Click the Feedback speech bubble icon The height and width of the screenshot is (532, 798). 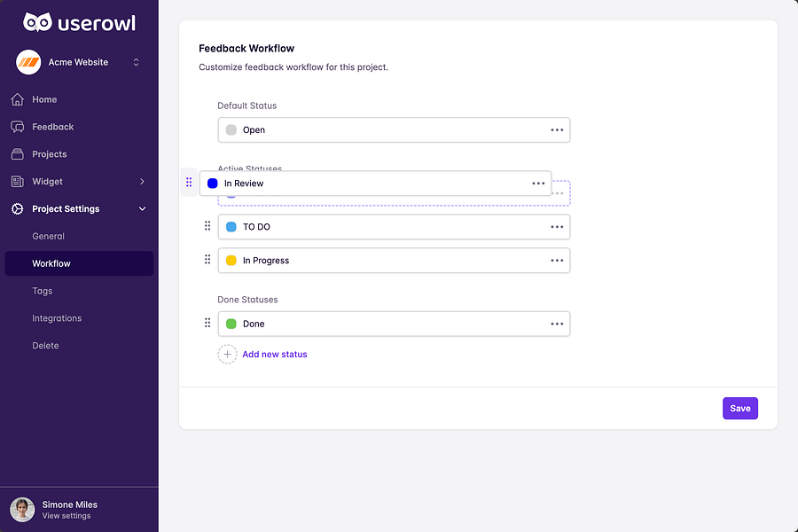(x=17, y=127)
